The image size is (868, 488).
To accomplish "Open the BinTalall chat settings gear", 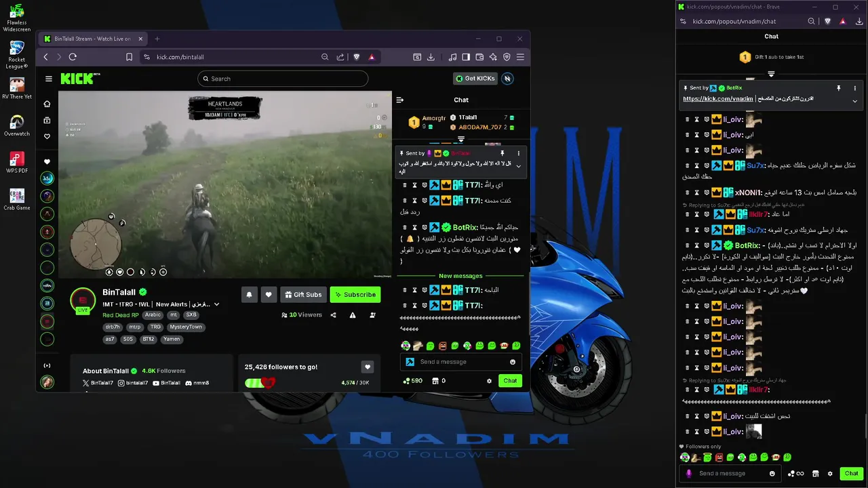I will [x=489, y=381].
